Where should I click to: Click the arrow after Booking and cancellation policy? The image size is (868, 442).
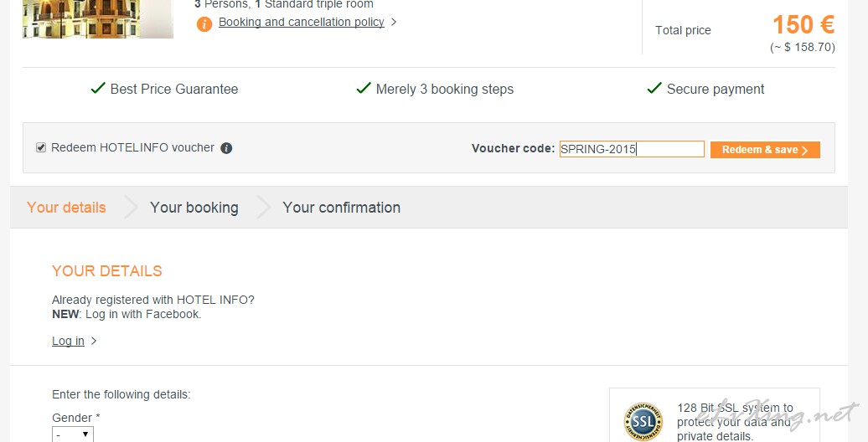click(394, 22)
